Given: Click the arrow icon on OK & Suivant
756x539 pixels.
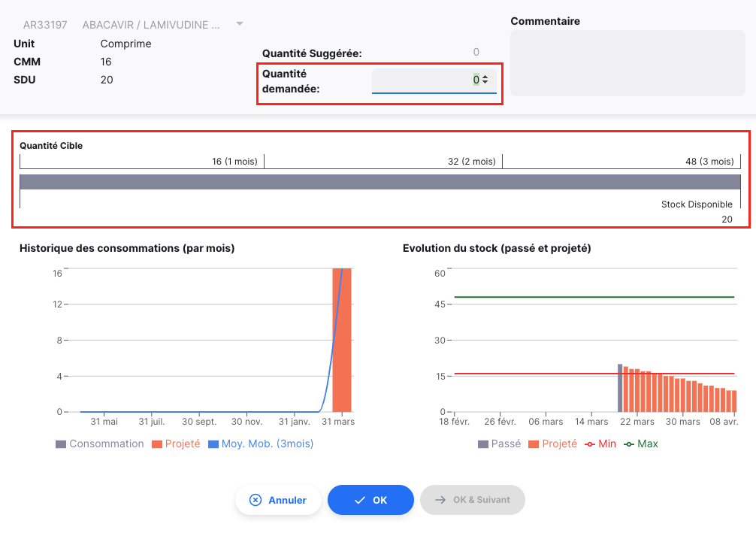Looking at the screenshot, I should tap(440, 500).
